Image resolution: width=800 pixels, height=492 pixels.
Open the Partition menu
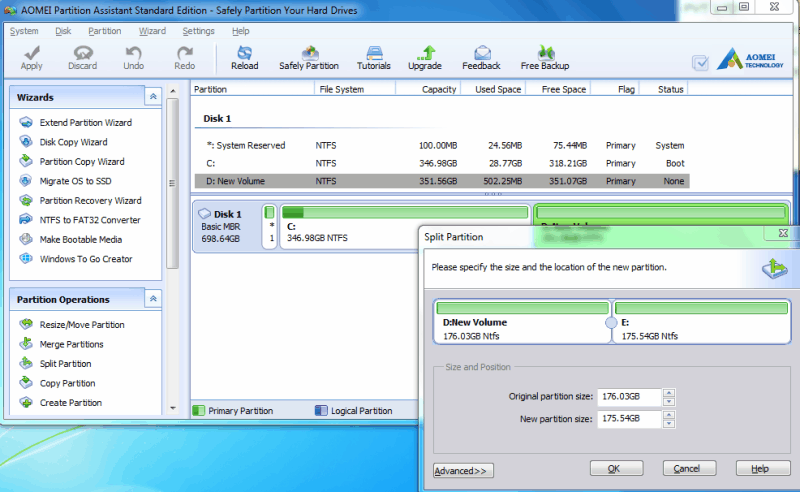point(105,31)
